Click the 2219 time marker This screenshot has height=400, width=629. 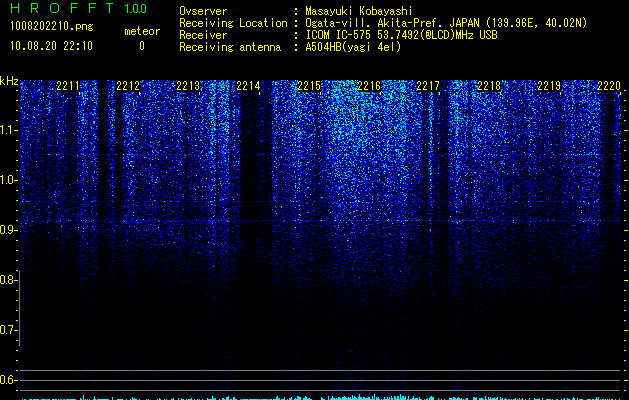549,86
